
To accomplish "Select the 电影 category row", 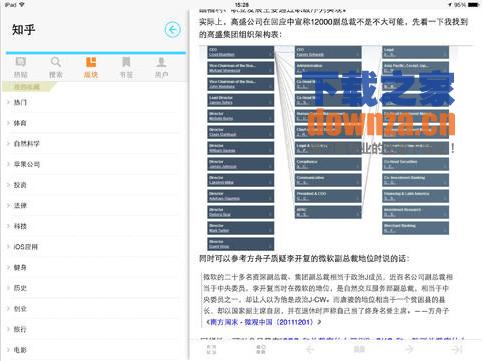I will point(94,350).
